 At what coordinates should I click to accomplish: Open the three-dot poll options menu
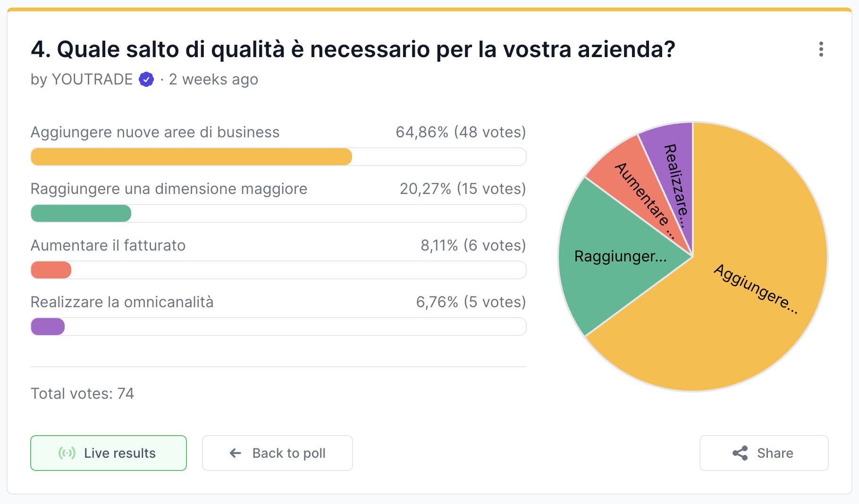click(821, 49)
